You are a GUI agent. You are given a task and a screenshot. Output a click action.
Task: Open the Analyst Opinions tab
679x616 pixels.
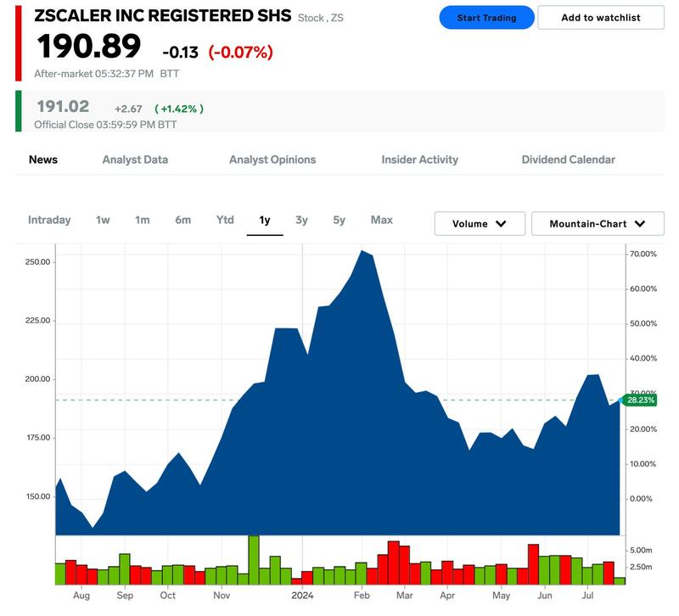point(272,160)
